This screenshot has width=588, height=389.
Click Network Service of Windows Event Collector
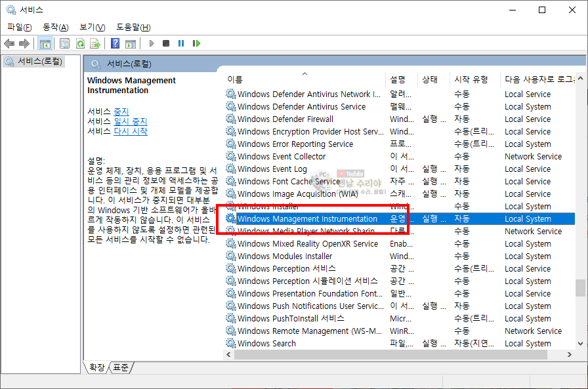coord(533,156)
